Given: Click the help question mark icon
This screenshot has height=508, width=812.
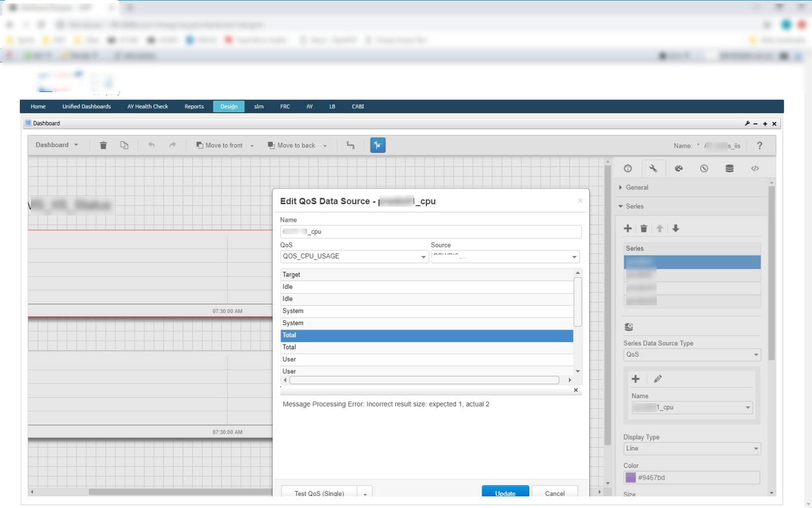Looking at the screenshot, I should pos(759,146).
